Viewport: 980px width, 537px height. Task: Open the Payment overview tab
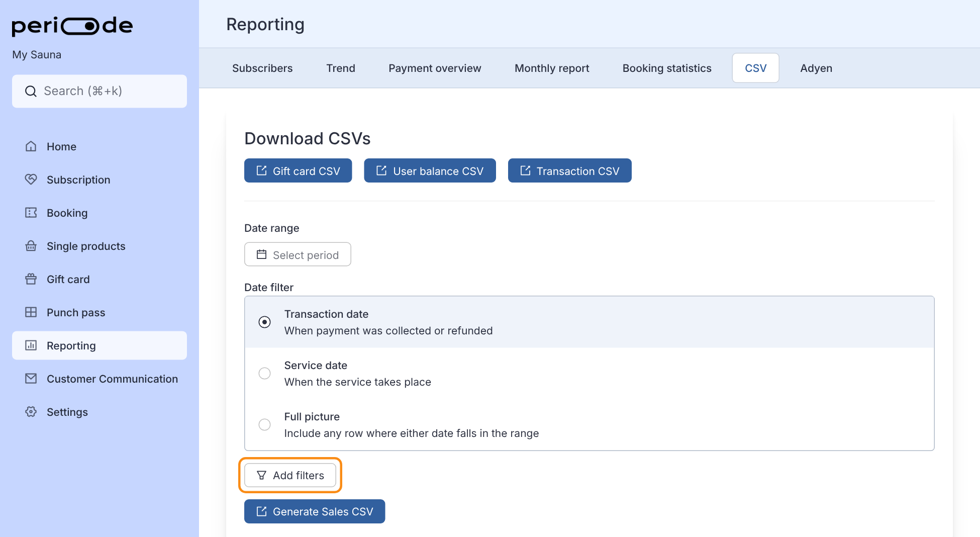[x=435, y=68]
